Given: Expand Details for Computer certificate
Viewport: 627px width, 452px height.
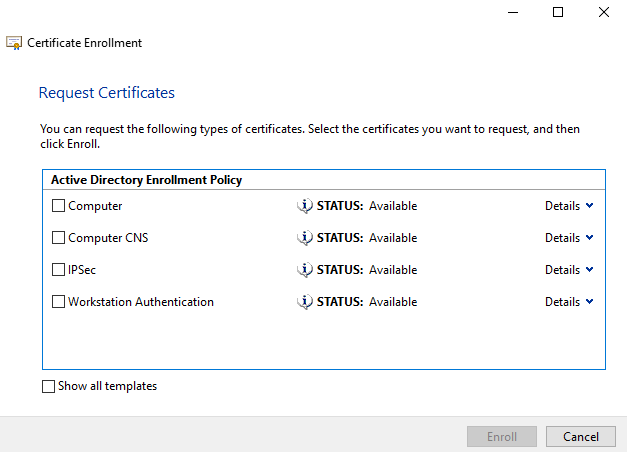Looking at the screenshot, I should pyautogui.click(x=569, y=206).
